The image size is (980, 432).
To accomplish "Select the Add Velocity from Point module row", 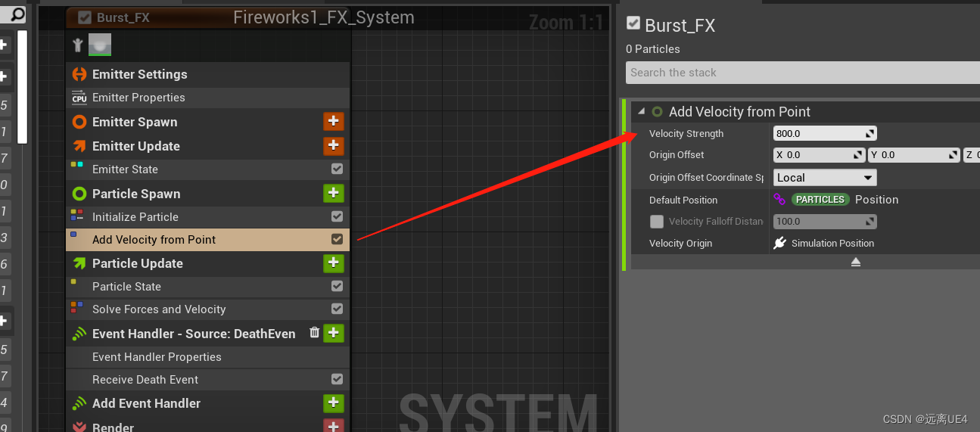I will [x=208, y=239].
